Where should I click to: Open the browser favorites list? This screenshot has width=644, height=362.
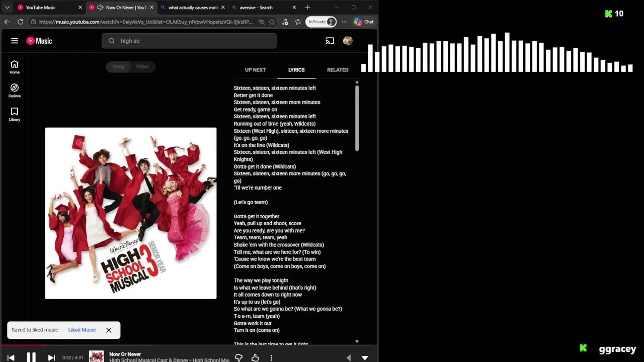(x=298, y=22)
